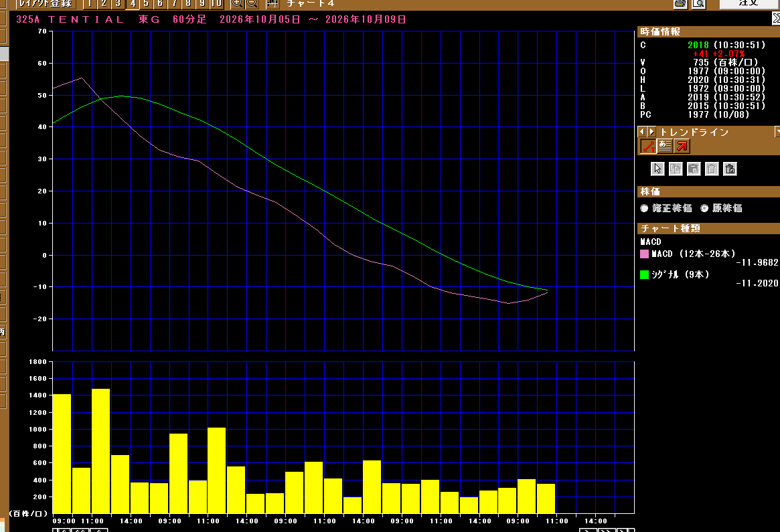Zoom in with the magnifier plus icon
Image resolution: width=780 pixels, height=532 pixels.
click(x=237, y=3)
